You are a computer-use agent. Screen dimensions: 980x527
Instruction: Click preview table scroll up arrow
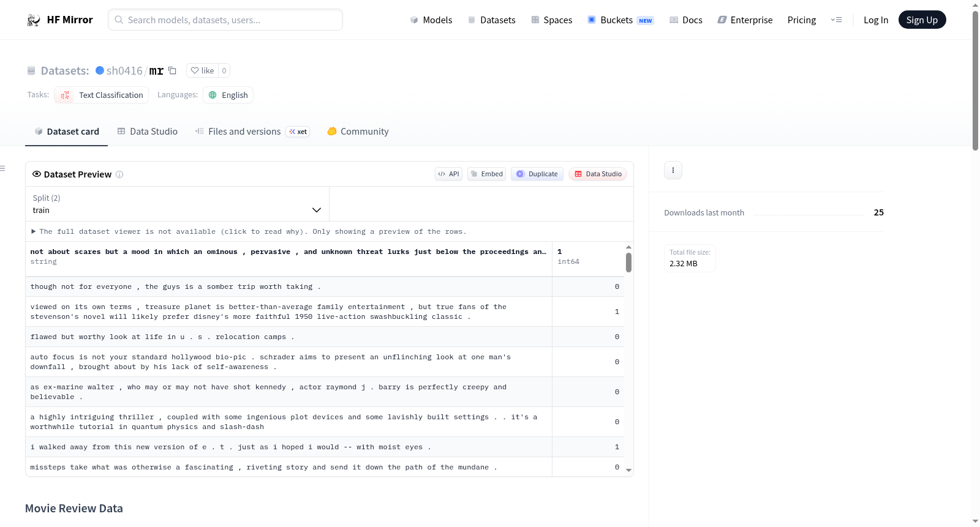628,247
